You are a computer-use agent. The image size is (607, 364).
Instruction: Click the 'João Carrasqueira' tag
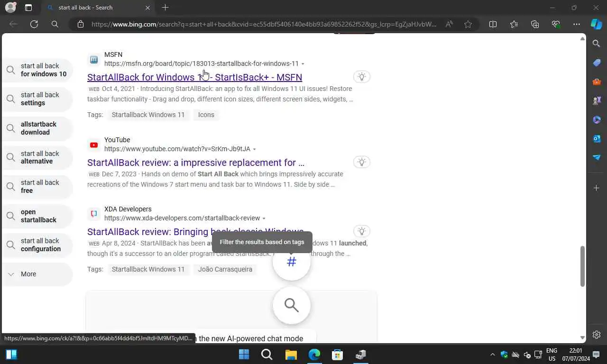(225, 269)
